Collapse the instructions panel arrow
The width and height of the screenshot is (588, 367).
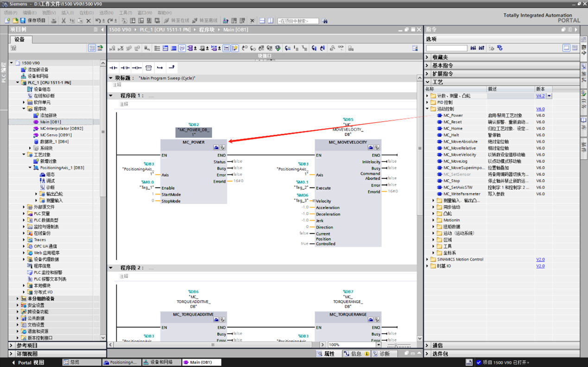[576, 30]
